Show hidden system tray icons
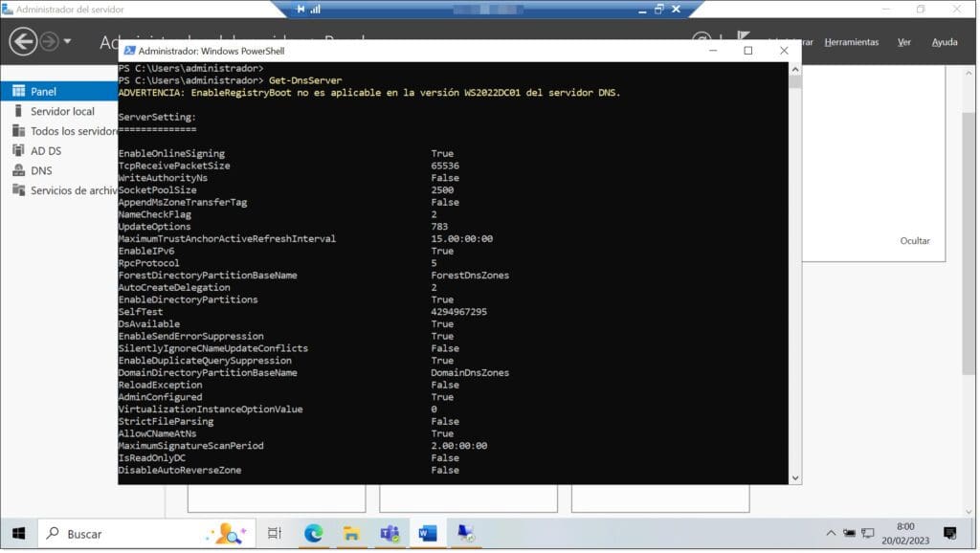Screen dimensions: 980x553 click(830, 533)
